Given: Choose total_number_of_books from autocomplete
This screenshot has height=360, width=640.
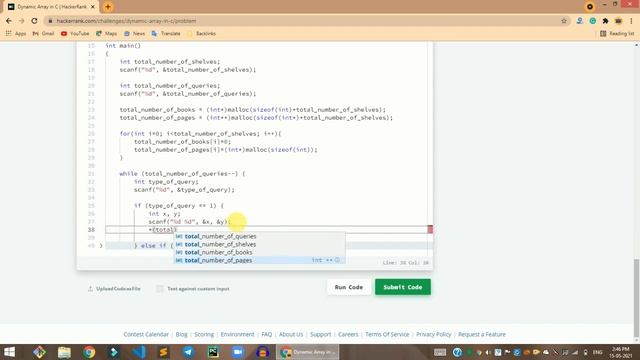Looking at the screenshot, I should (260, 252).
